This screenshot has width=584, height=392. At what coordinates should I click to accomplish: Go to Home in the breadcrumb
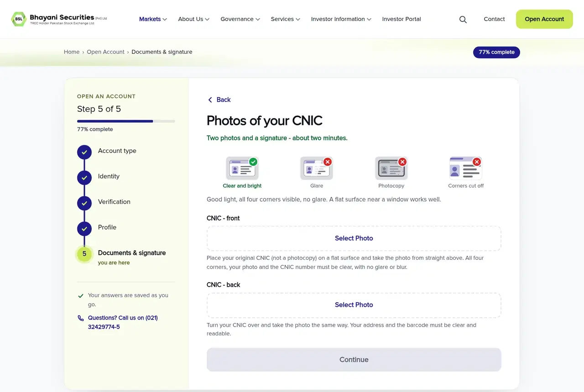pos(72,52)
